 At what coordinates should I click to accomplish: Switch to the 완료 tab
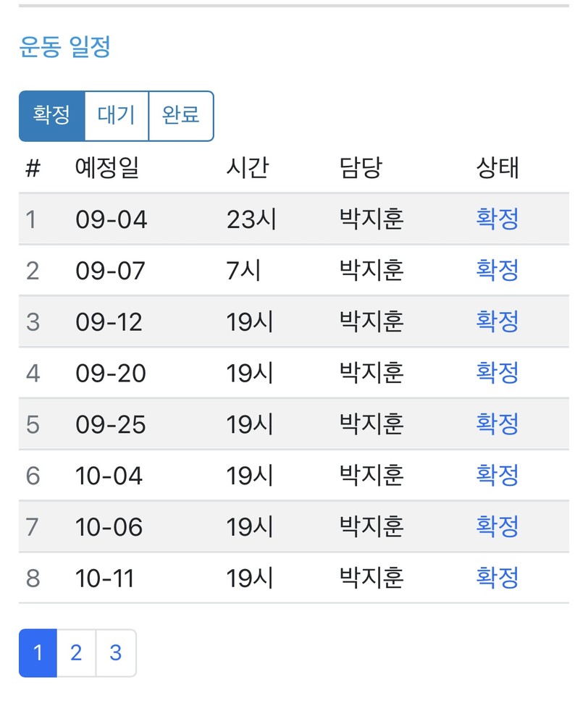[x=181, y=116]
